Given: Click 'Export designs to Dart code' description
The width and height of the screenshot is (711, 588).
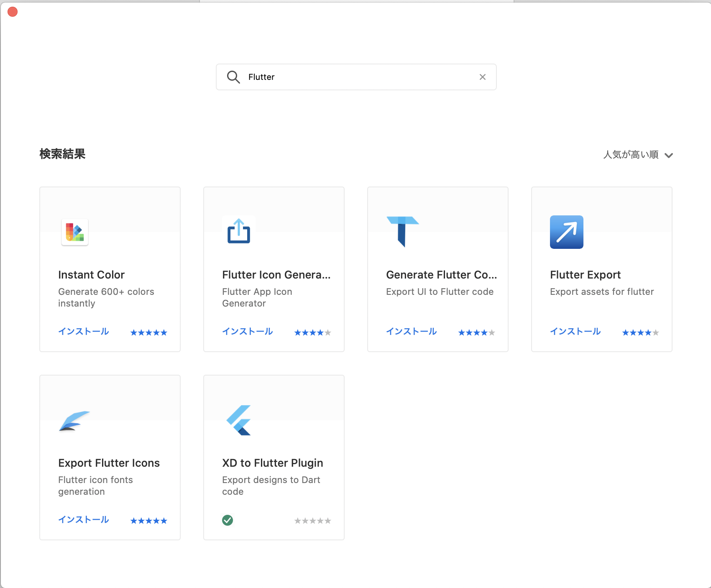Looking at the screenshot, I should click(x=271, y=486).
